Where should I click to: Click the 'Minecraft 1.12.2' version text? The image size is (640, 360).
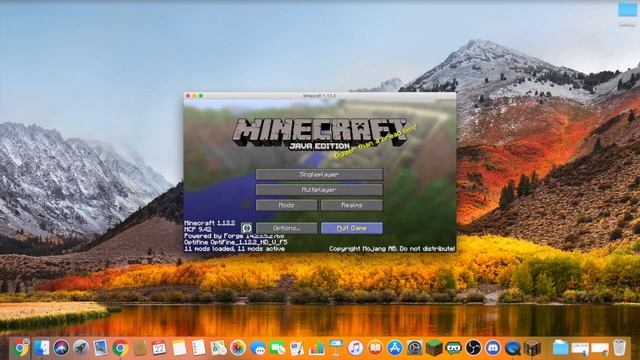(x=210, y=223)
